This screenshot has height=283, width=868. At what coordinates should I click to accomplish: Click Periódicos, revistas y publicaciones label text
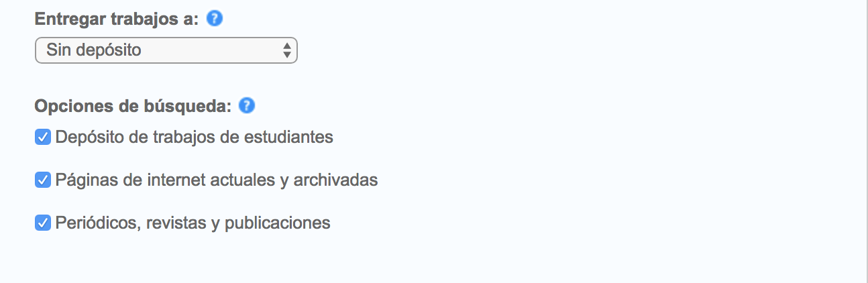tap(193, 223)
